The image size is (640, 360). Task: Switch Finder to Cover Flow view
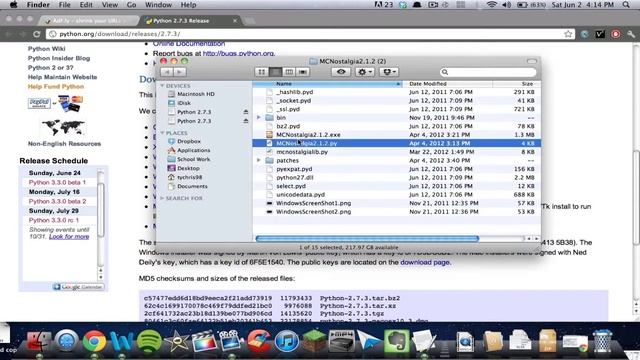click(302, 72)
